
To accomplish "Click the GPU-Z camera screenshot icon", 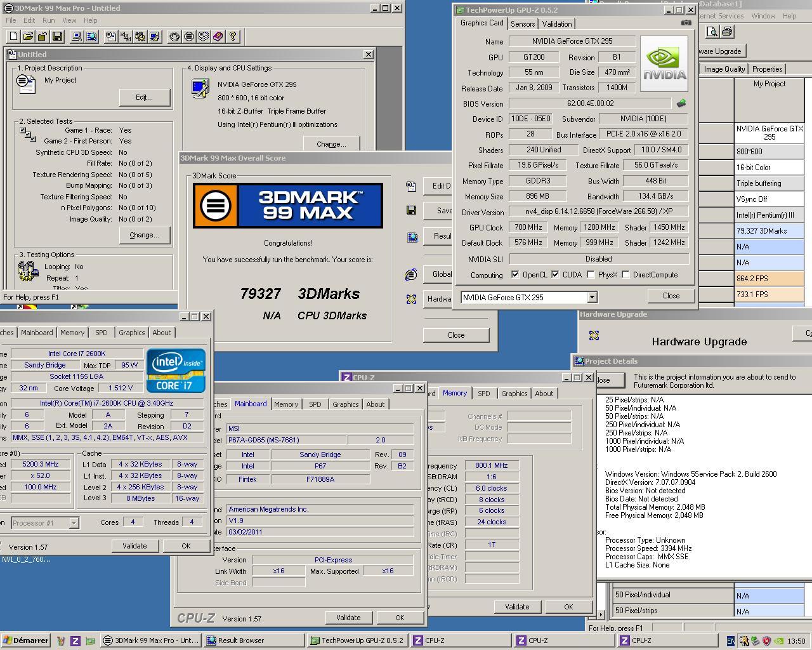I will [686, 23].
